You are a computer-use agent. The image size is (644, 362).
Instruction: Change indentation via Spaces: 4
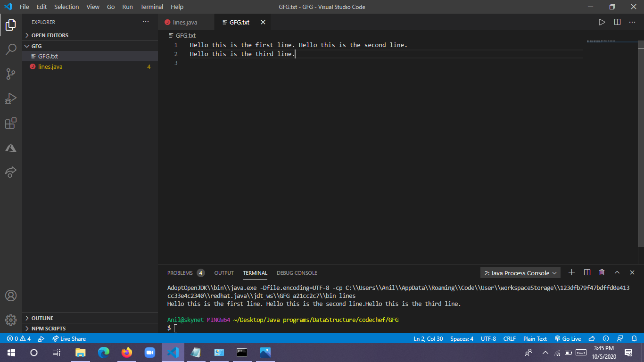point(462,338)
